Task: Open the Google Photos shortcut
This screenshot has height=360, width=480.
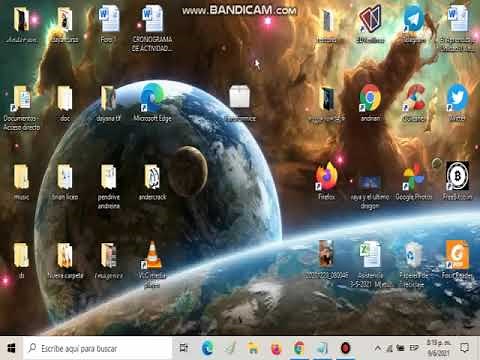Action: point(414,177)
